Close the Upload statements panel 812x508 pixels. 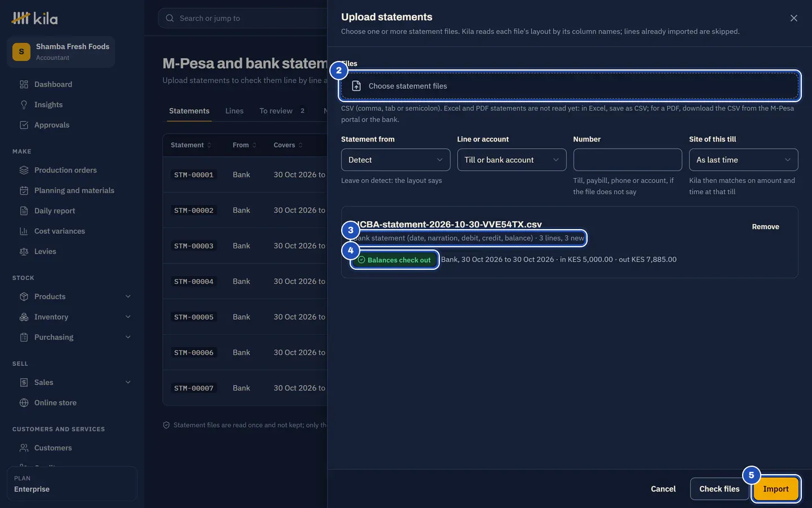[x=794, y=18]
